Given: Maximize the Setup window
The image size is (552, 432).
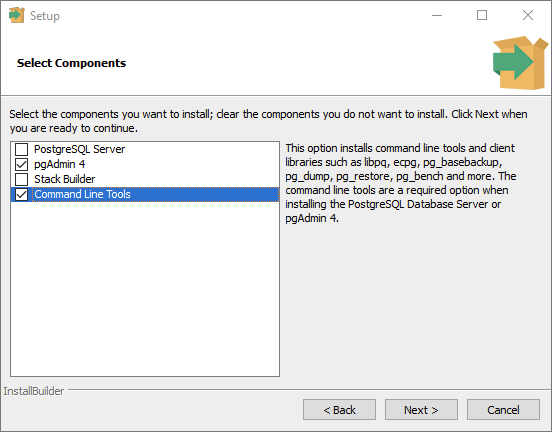Looking at the screenshot, I should pos(482,15).
